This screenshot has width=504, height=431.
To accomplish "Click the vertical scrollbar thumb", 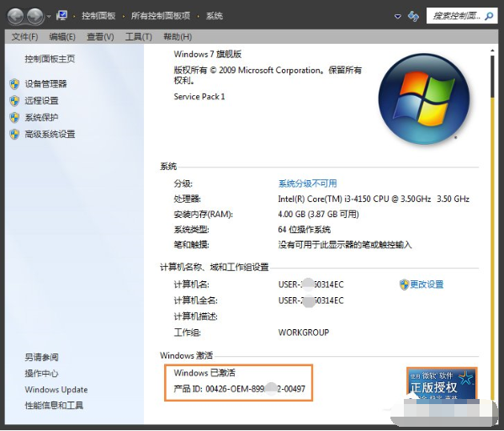I will tap(492, 77).
